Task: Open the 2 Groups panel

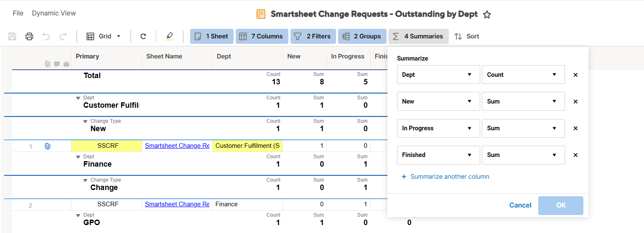Action: (x=362, y=36)
